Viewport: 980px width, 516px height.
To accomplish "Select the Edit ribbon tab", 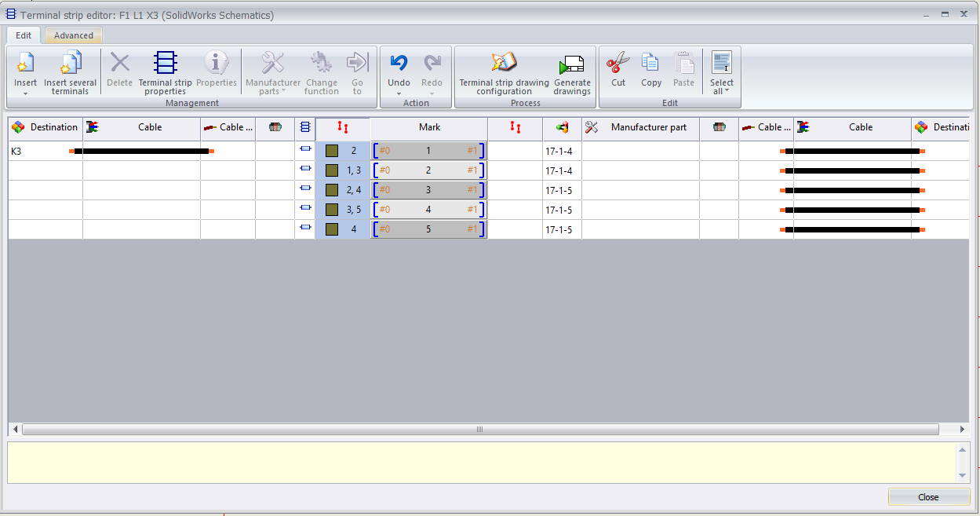I will (x=24, y=35).
